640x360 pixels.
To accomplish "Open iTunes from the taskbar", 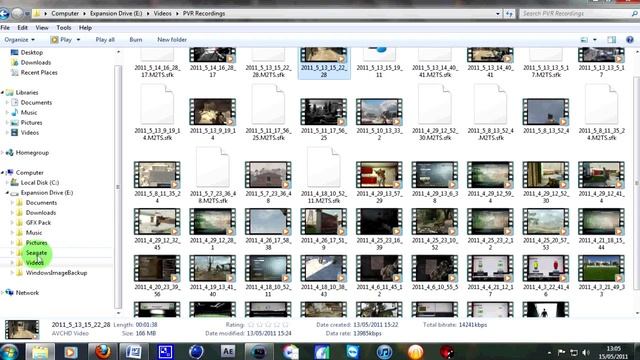I will point(384,352).
